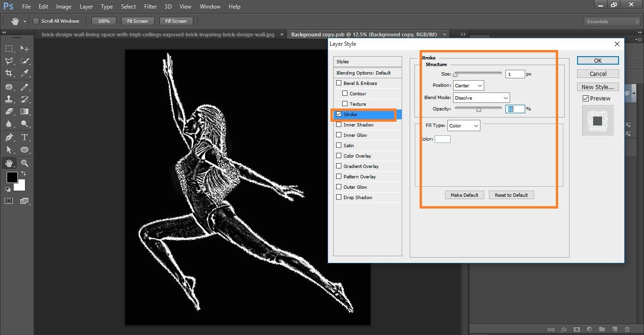Switch to the brick-design-wall document tab

coord(158,34)
